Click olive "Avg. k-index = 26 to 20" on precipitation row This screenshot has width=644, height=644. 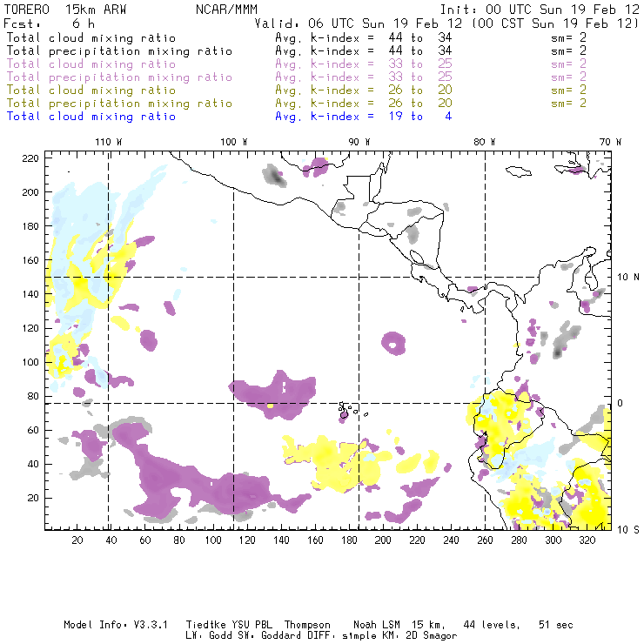click(x=364, y=103)
